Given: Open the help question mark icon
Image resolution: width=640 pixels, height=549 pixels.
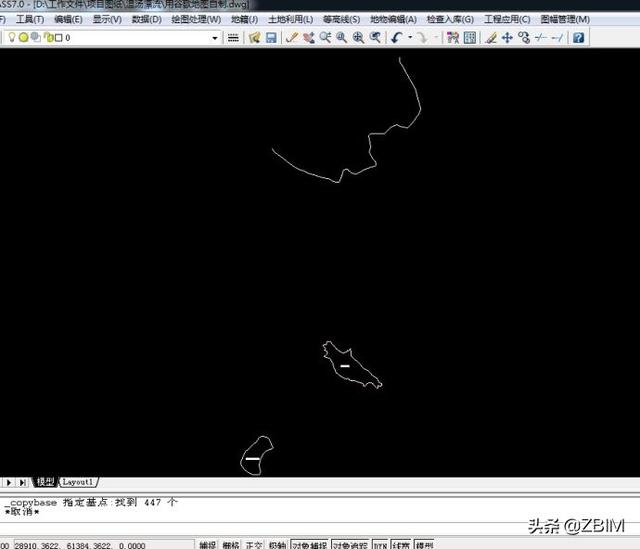Looking at the screenshot, I should coord(578,38).
